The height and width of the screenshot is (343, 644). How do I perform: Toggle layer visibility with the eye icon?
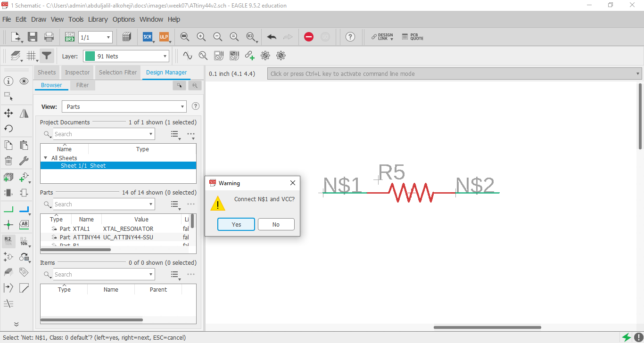coord(24,81)
